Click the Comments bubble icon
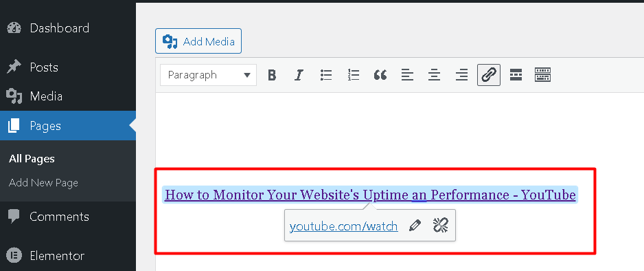The width and height of the screenshot is (644, 271). pos(14,217)
